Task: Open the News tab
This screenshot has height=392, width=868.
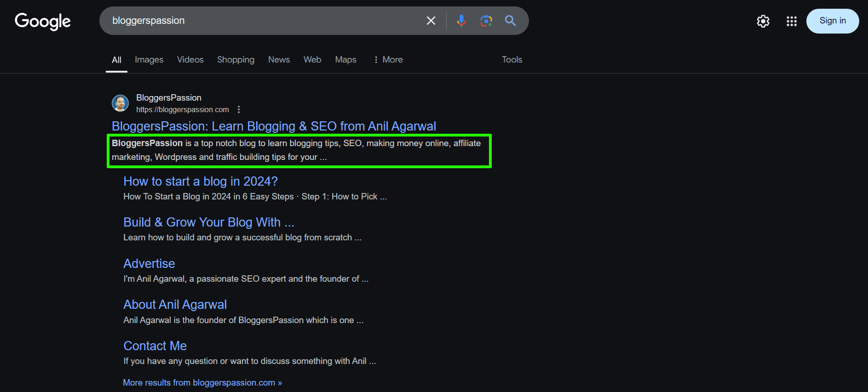Action: pos(279,60)
